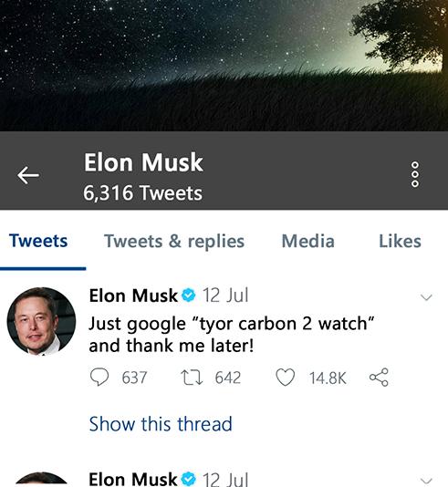The image size is (448, 487).
Task: Click Elon Musk name on first tweet
Action: coord(133,295)
